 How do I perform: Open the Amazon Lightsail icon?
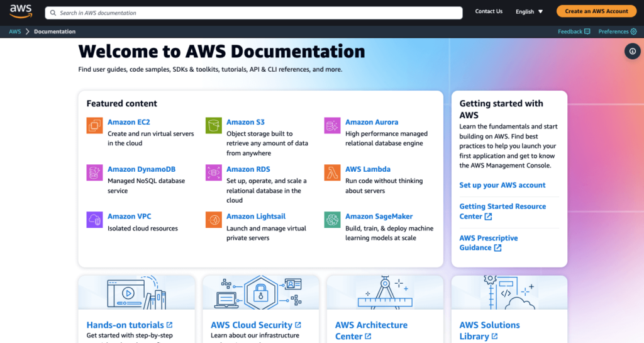[214, 220]
